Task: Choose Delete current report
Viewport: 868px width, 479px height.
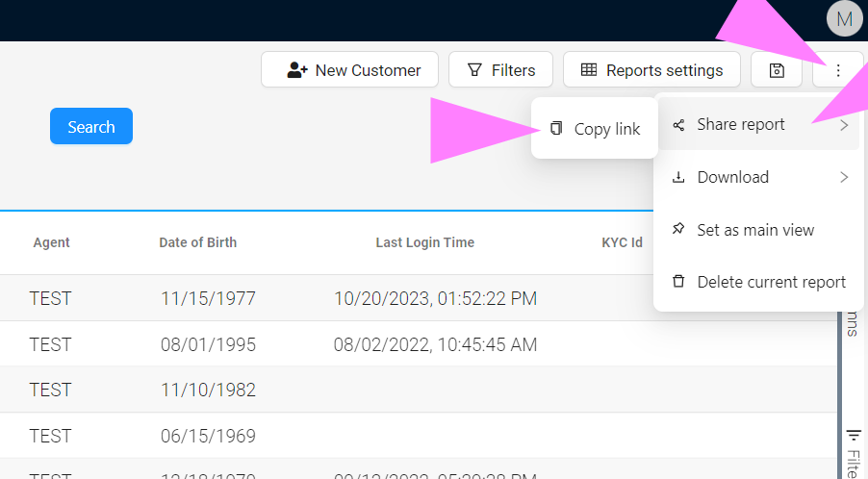Action: pos(757,282)
